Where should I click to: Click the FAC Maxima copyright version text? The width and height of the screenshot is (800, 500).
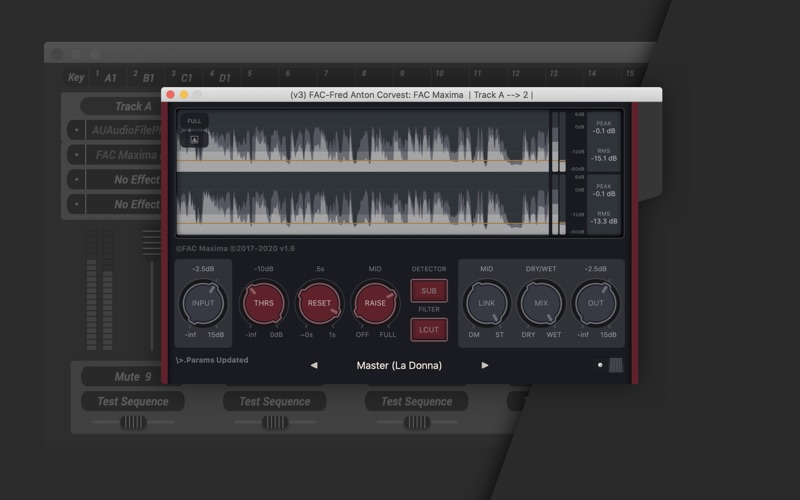[235, 248]
